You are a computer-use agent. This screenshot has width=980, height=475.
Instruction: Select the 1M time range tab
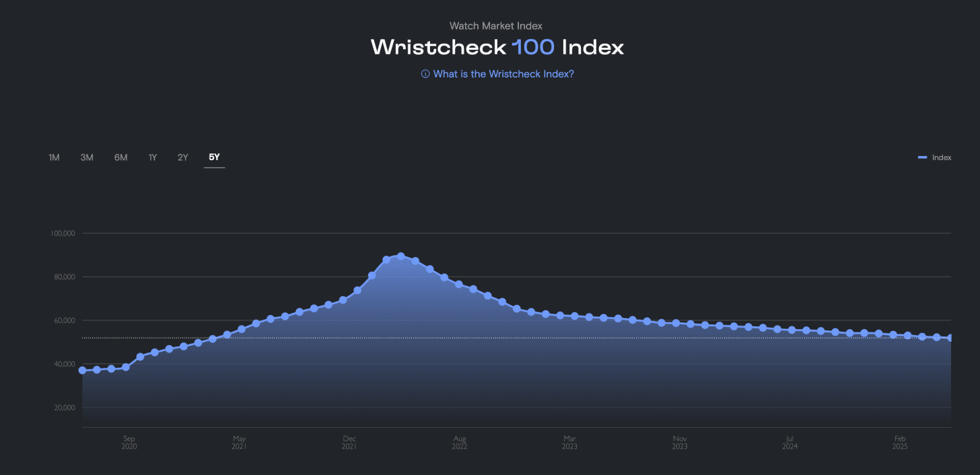pos(54,157)
